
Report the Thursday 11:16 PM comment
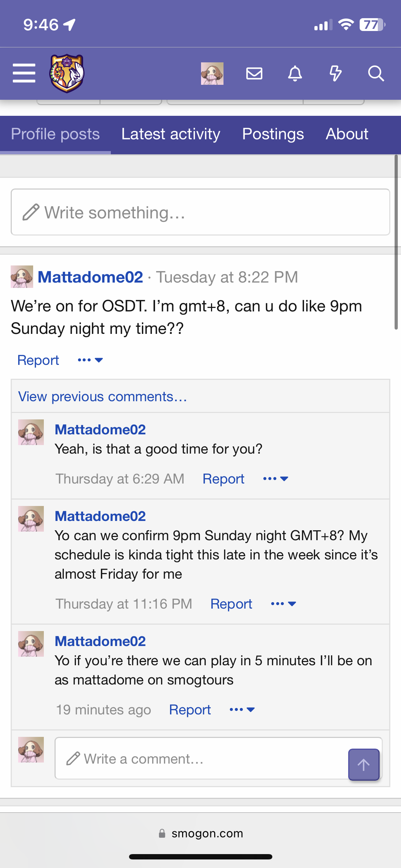231,604
